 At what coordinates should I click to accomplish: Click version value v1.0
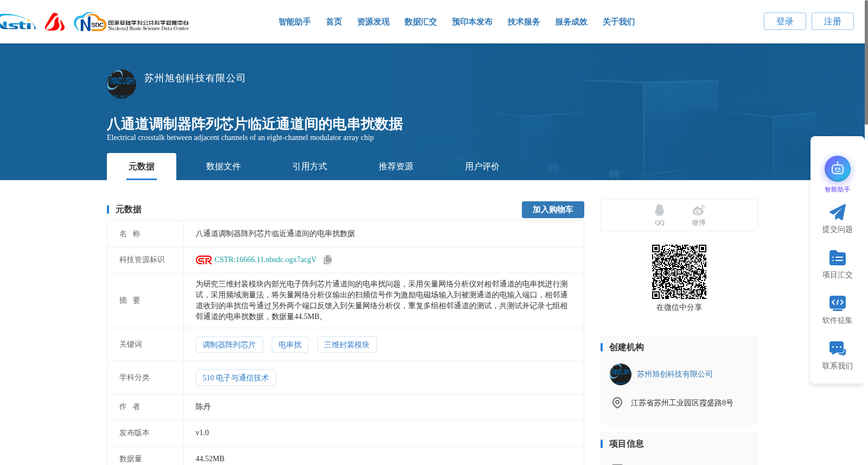coord(202,433)
